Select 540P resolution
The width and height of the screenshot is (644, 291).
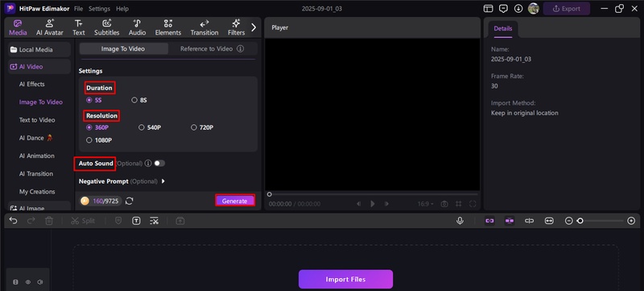[150, 127]
